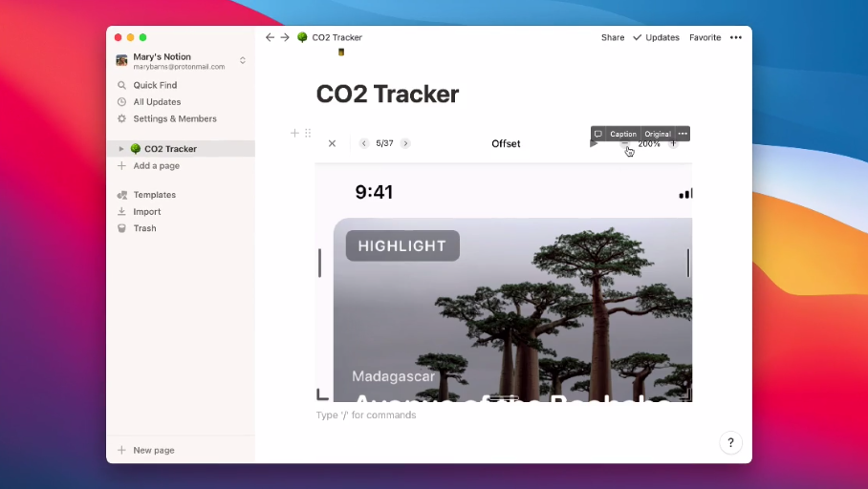Click the 200% zoom value
The height and width of the screenshot is (489, 868).
(x=649, y=144)
